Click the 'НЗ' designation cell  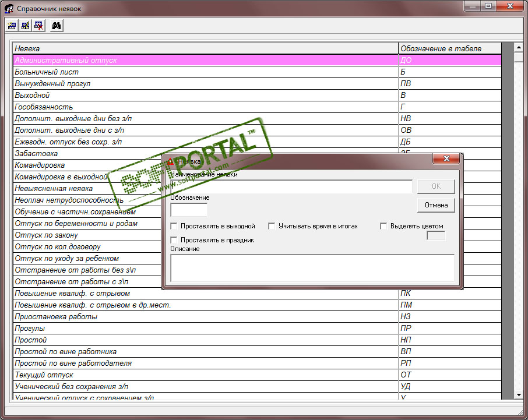click(450, 317)
